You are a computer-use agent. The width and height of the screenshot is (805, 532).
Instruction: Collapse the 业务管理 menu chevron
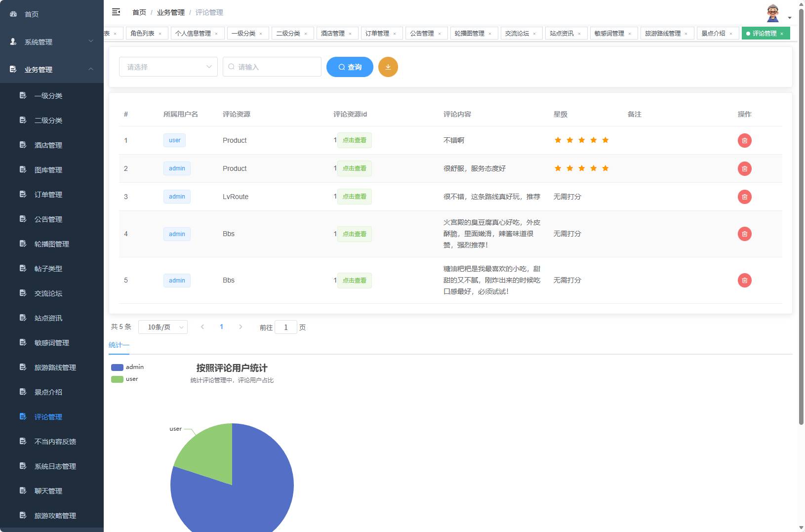tap(91, 69)
